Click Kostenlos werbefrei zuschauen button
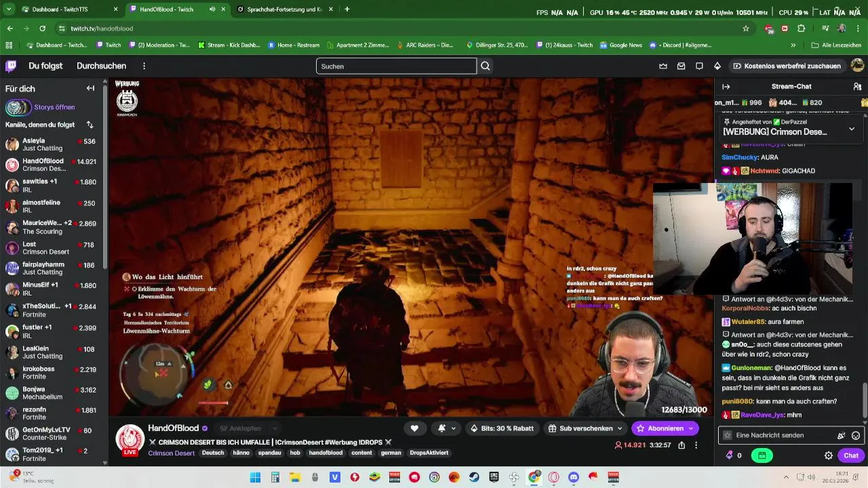This screenshot has width=868, height=488. click(x=787, y=66)
